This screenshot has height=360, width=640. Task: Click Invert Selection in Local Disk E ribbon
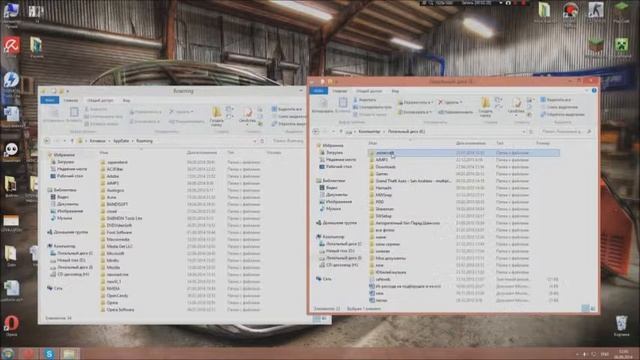562,115
